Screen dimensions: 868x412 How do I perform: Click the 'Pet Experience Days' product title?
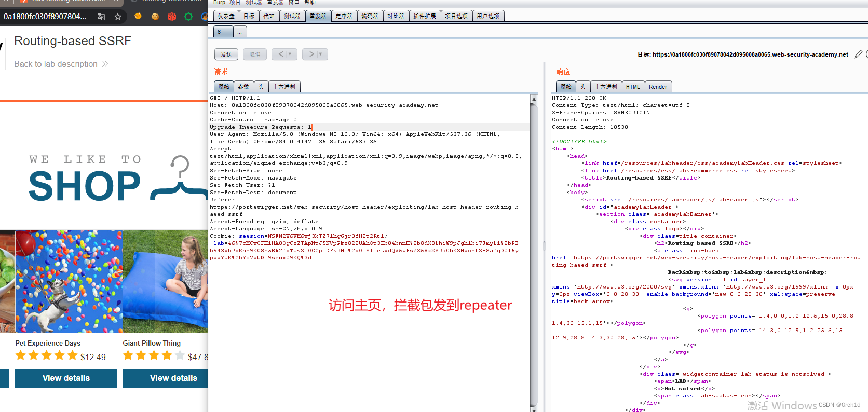coord(48,343)
